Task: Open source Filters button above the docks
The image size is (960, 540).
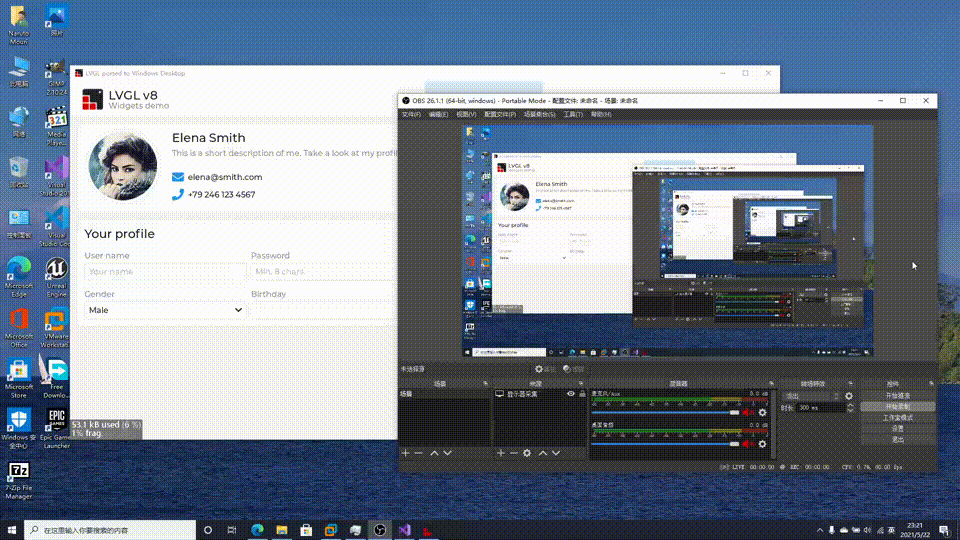Action: (574, 369)
